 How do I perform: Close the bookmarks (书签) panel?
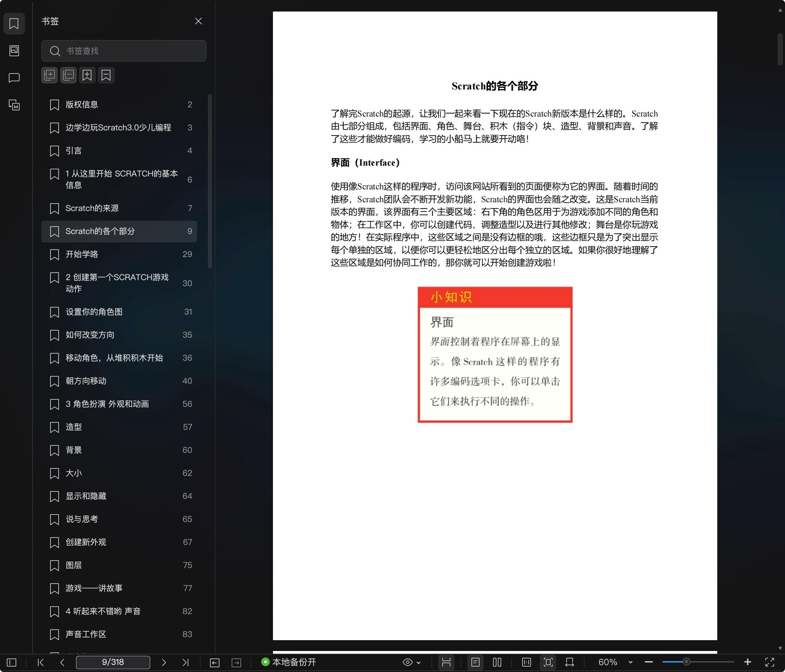198,21
